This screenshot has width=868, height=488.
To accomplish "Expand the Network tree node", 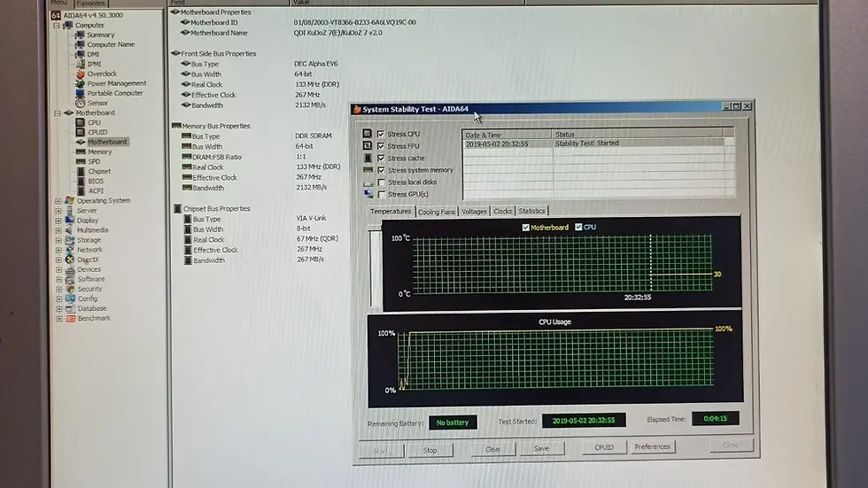I will coord(58,250).
